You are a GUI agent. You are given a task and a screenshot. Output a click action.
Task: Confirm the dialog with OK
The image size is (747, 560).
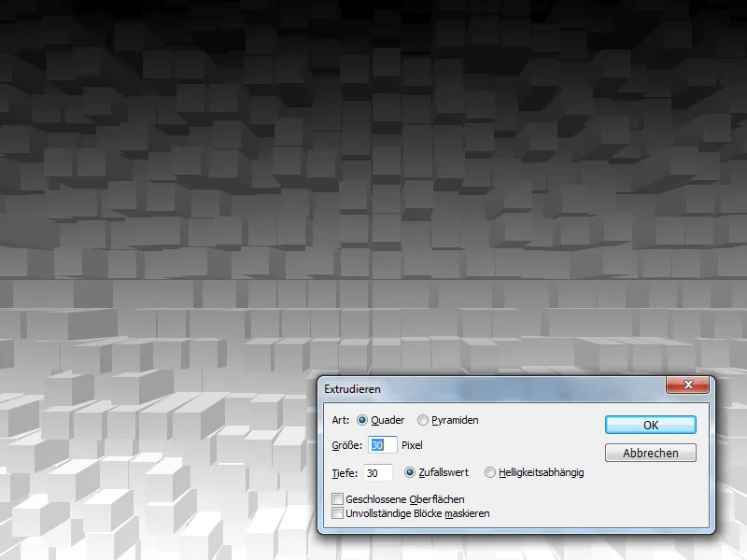coord(650,425)
